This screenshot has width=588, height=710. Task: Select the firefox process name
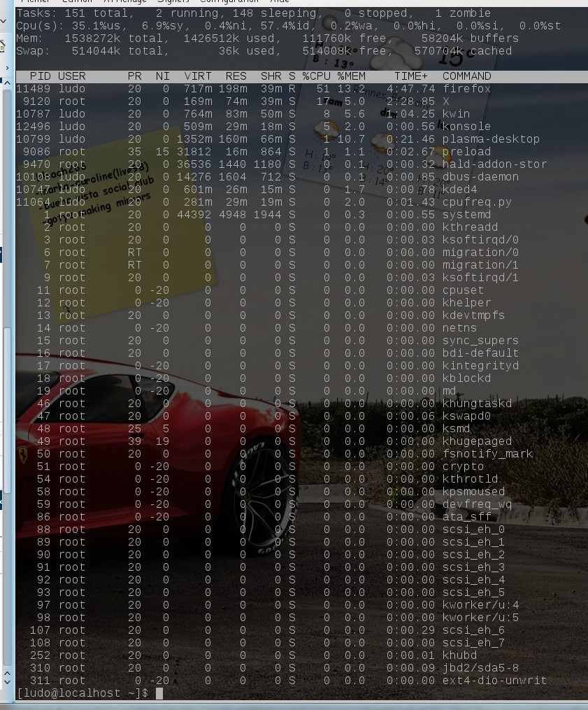click(x=466, y=89)
